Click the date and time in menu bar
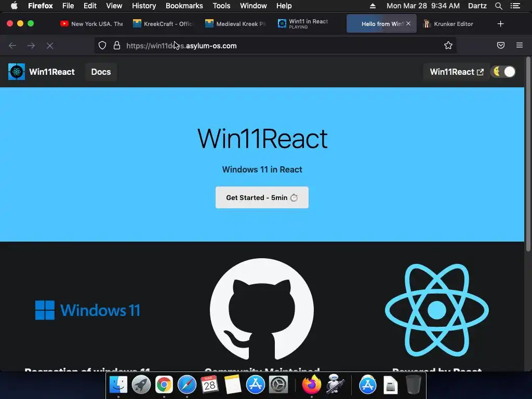This screenshot has height=399, width=532. coord(423,6)
